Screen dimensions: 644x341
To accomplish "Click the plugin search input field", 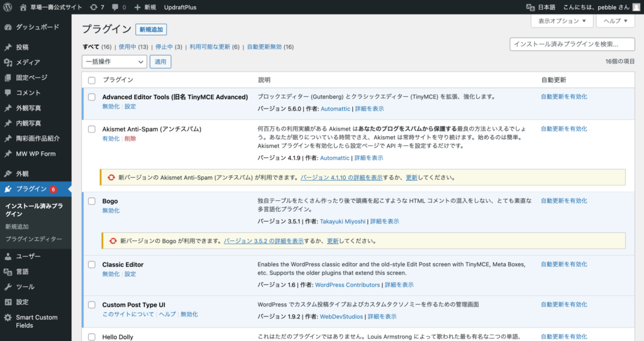I will pyautogui.click(x=572, y=44).
